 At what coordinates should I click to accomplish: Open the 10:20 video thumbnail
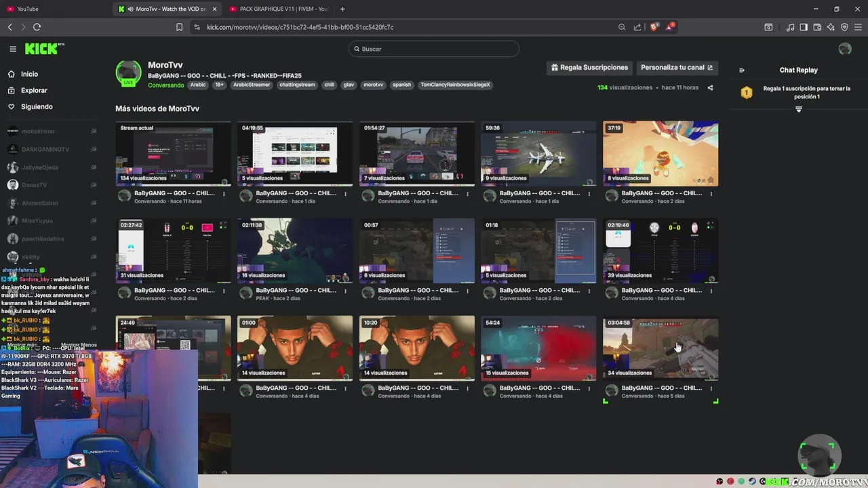417,348
